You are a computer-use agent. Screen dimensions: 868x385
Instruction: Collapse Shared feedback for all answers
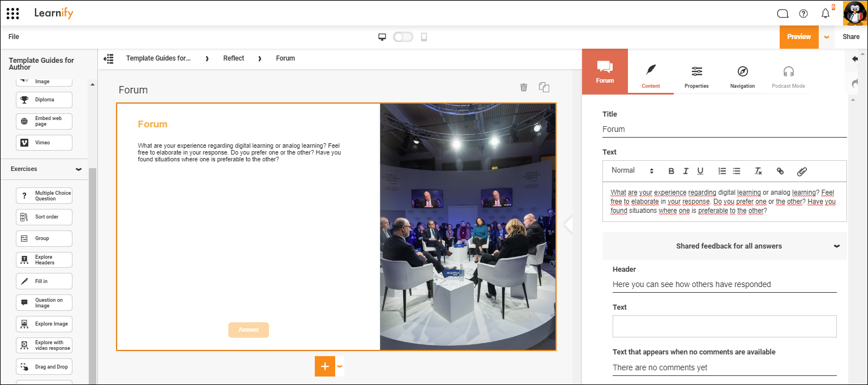(725, 246)
